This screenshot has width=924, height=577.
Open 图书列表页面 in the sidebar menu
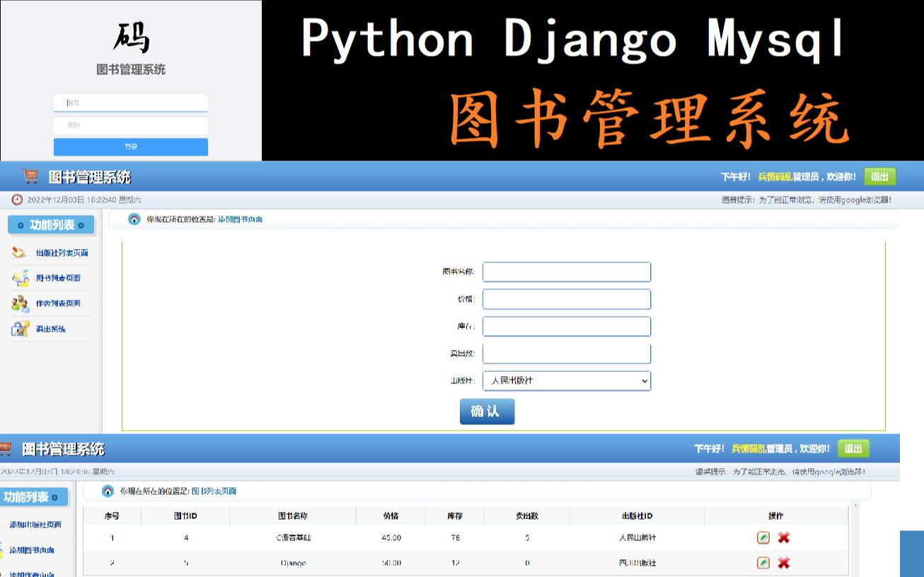point(58,279)
